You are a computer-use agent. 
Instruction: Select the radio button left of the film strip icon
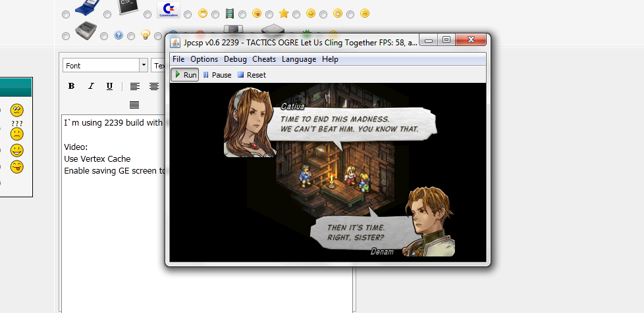point(215,14)
